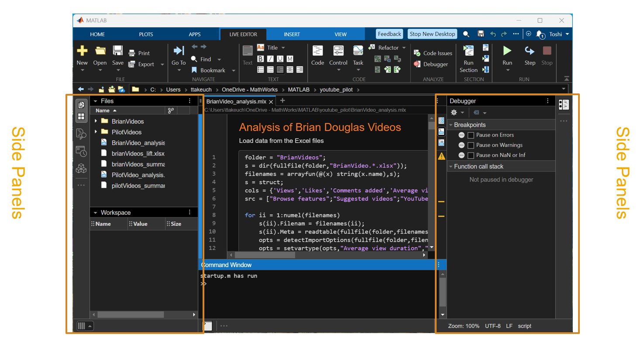Click the Step icon in Run section
This screenshot has width=644, height=351.
coord(530,51)
